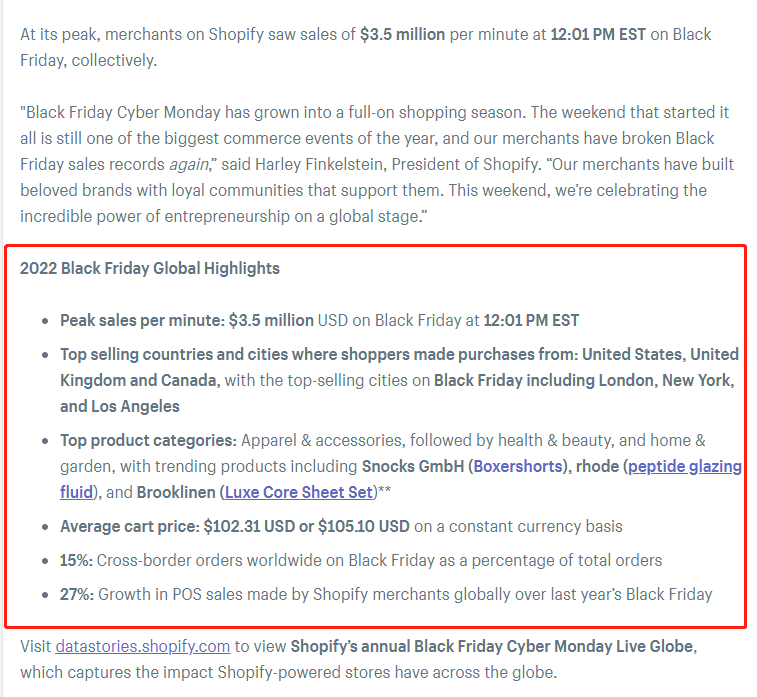757x697 pixels.
Task: Click Shopify's annual Black Friday Cyber Monday Live Globe text
Action: pos(492,646)
